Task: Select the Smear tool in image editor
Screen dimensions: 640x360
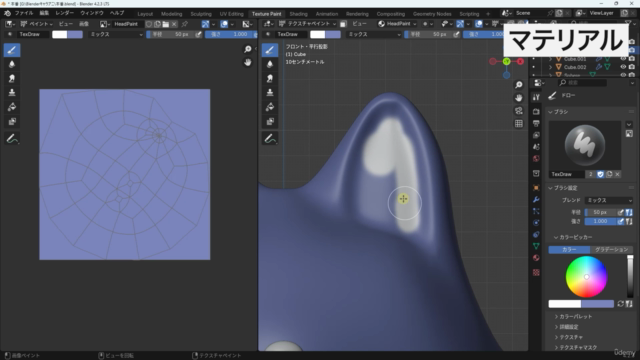Action: [12, 79]
